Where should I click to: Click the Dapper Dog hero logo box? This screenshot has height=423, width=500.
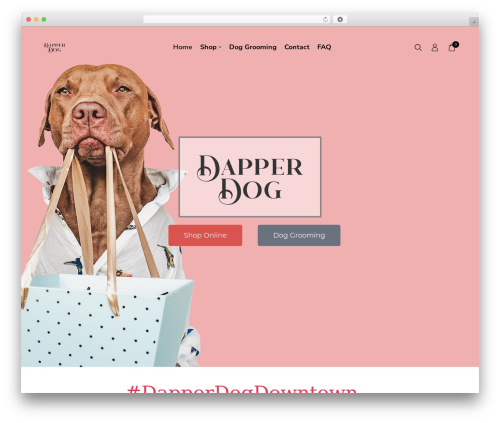[x=250, y=177]
